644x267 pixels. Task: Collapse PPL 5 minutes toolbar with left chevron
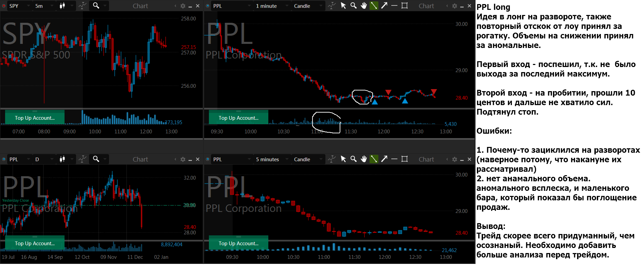tap(447, 159)
